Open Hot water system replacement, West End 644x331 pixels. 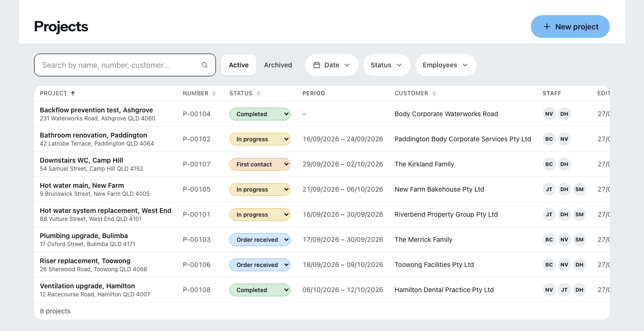point(106,211)
